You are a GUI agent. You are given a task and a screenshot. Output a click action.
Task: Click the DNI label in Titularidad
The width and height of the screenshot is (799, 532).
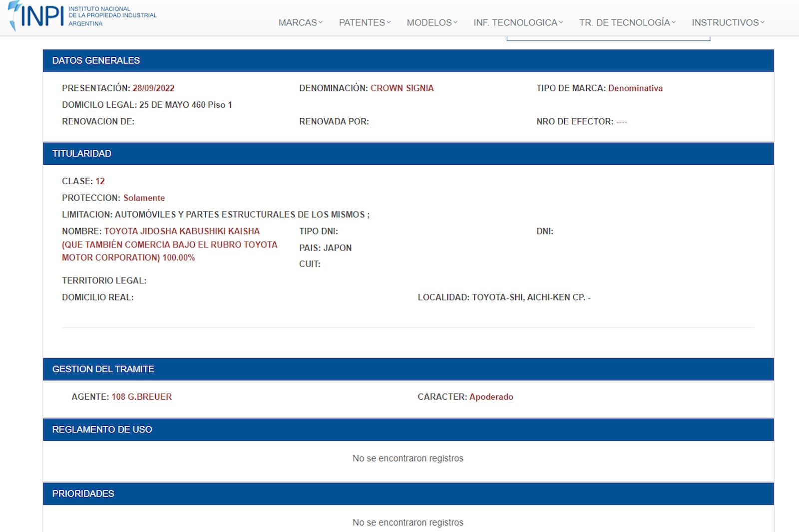545,231
